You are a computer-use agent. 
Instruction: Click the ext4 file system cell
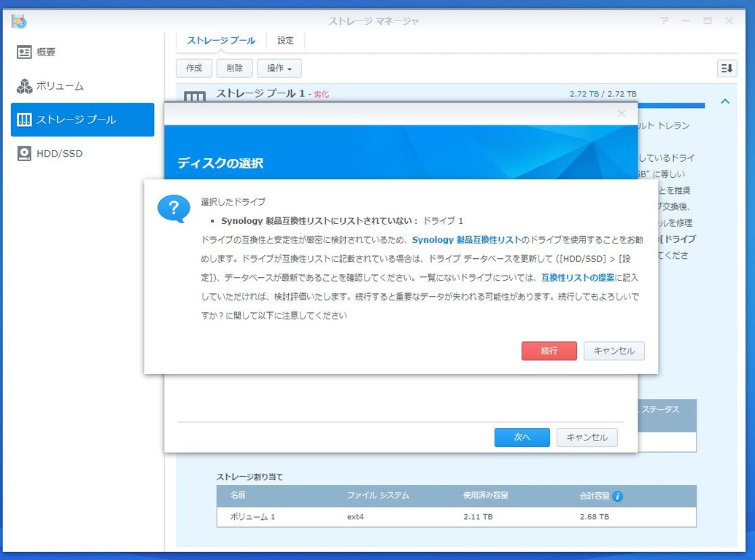(x=355, y=517)
